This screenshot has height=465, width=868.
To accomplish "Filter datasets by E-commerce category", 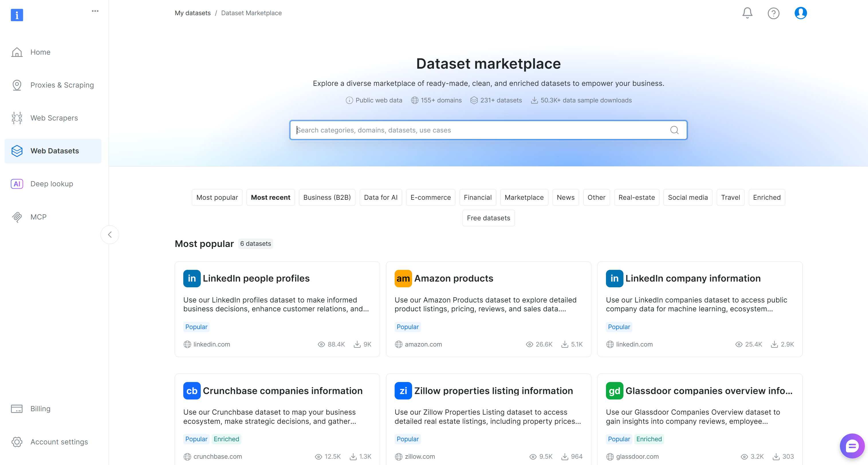I will [x=430, y=197].
